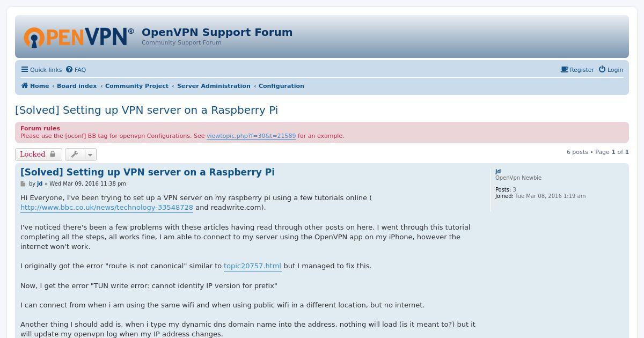Open the Login page
Screen dimensions: 644x338
(x=611, y=70)
